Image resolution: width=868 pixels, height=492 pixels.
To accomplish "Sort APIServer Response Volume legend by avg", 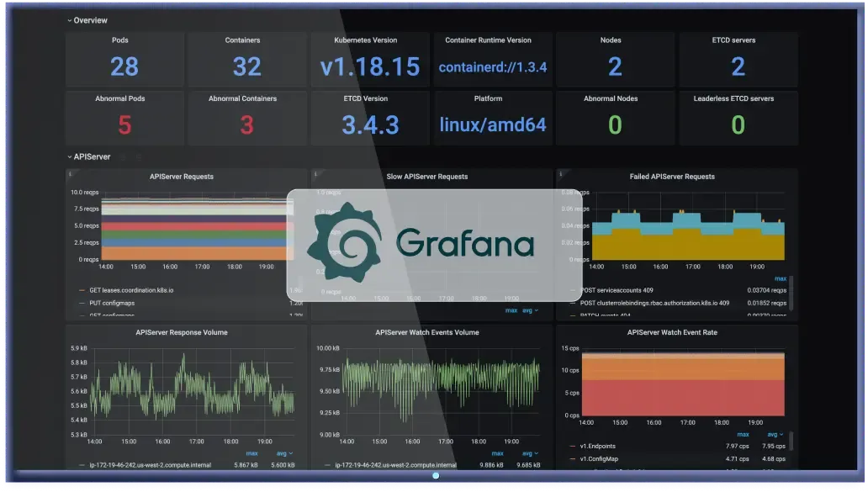I will 284,454.
